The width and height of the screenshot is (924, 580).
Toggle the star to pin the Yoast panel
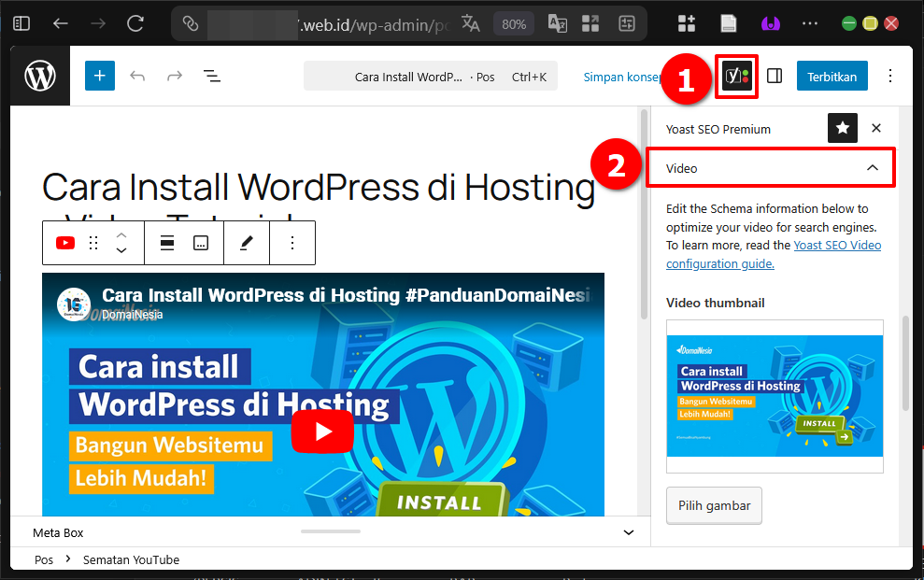pos(842,128)
